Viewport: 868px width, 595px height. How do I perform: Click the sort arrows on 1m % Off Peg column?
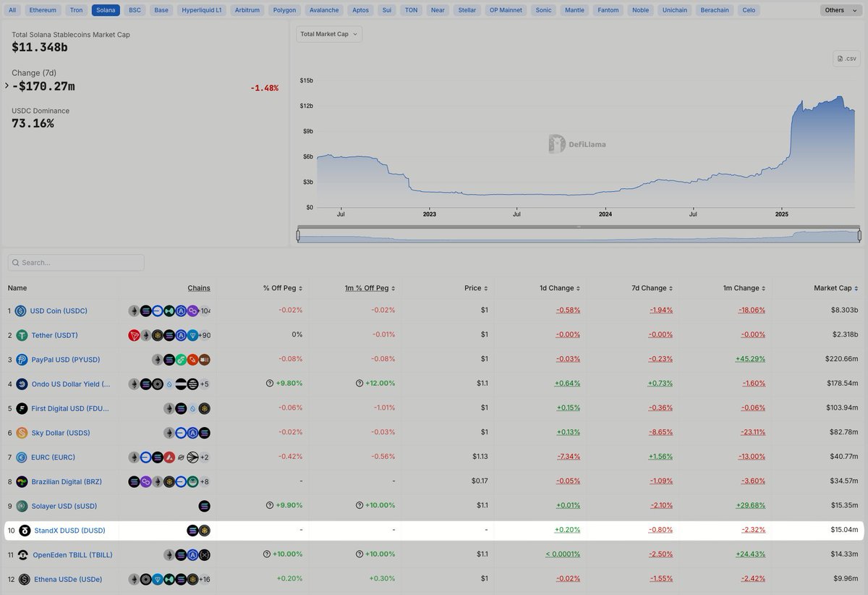coord(393,288)
